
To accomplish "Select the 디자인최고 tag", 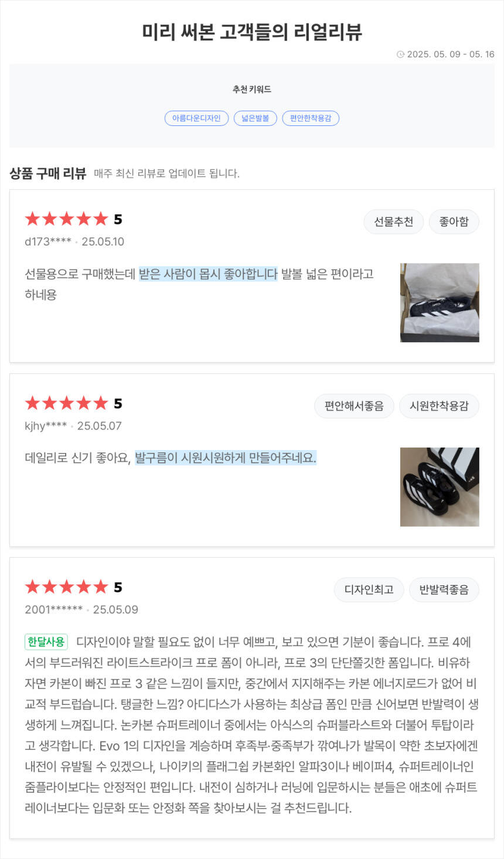I will pyautogui.click(x=369, y=590).
